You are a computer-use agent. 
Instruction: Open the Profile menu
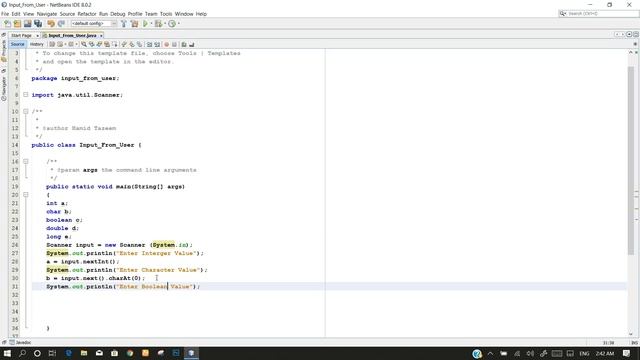pos(135,14)
